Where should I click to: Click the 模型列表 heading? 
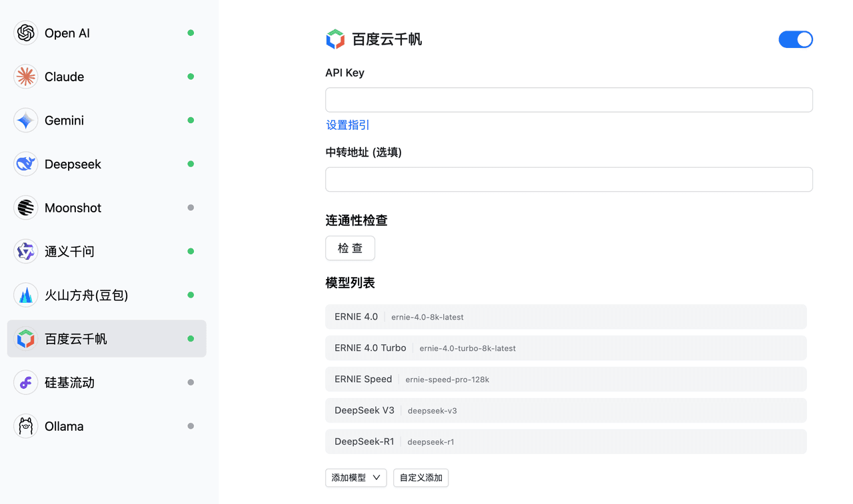pyautogui.click(x=350, y=283)
